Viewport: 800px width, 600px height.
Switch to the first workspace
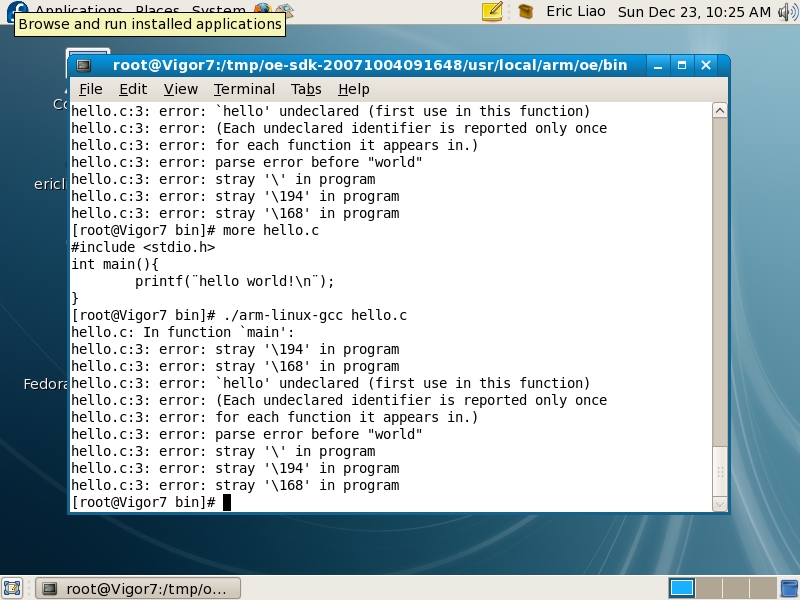pyautogui.click(x=682, y=588)
